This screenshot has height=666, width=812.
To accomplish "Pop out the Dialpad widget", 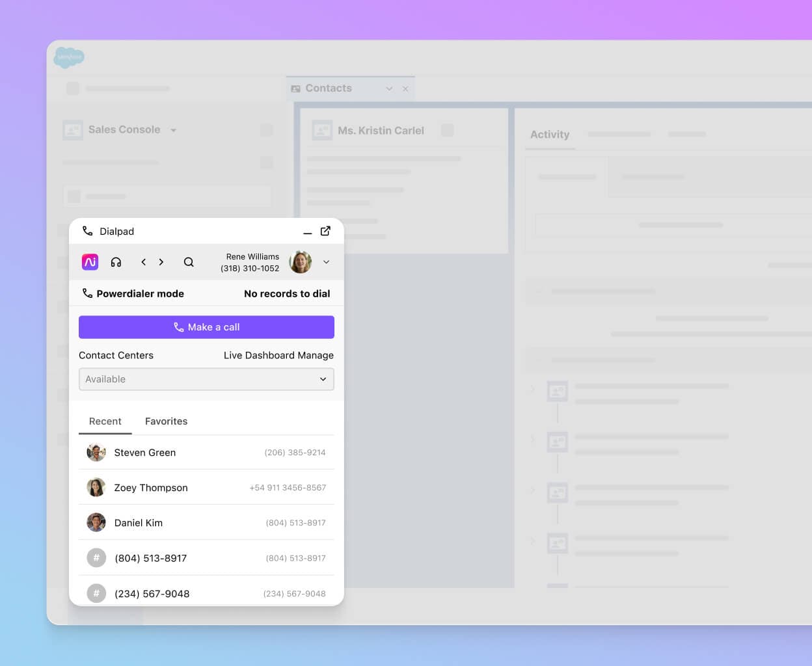I will (x=325, y=231).
